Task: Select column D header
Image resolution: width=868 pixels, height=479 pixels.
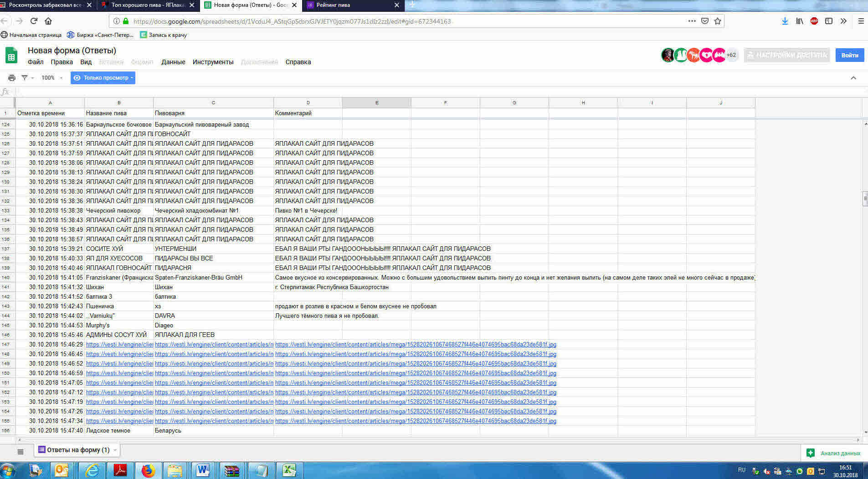Action: tap(308, 103)
